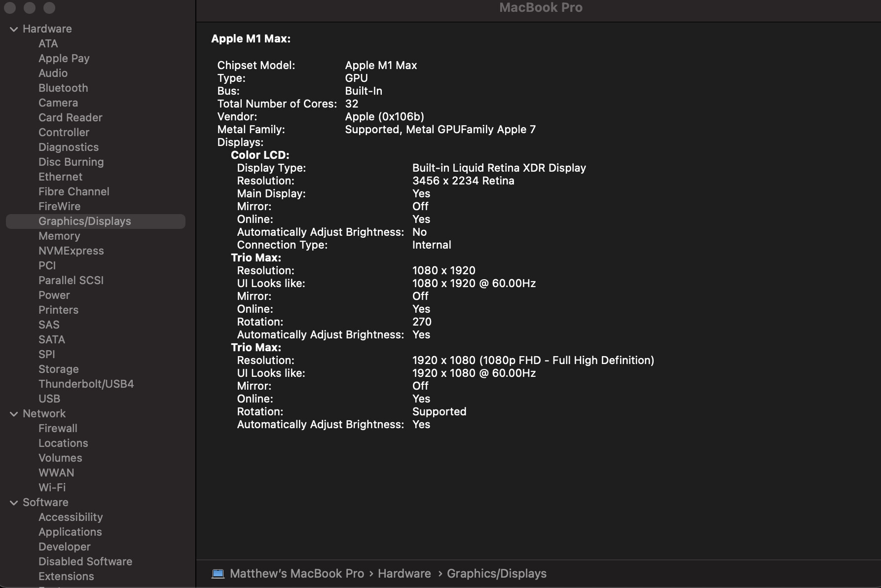Select Thunderbolt/USB4 in the sidebar
This screenshot has height=588, width=881.
click(86, 384)
